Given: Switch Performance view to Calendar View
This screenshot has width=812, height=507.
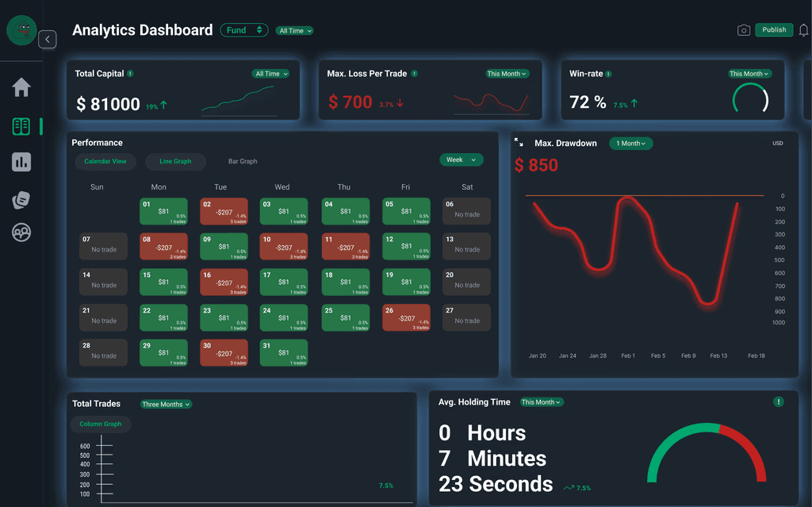Looking at the screenshot, I should coord(105,161).
